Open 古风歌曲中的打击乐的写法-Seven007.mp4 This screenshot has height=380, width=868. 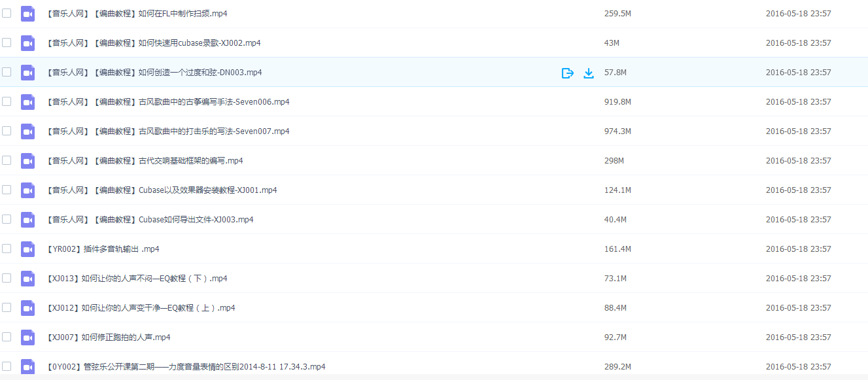point(167,131)
